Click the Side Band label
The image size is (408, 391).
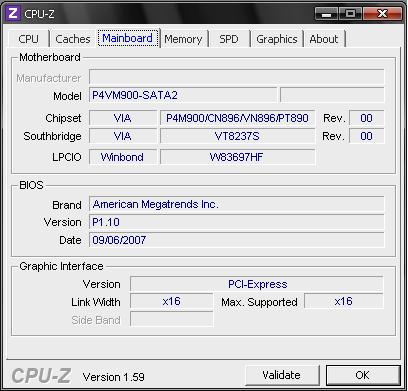(x=96, y=320)
